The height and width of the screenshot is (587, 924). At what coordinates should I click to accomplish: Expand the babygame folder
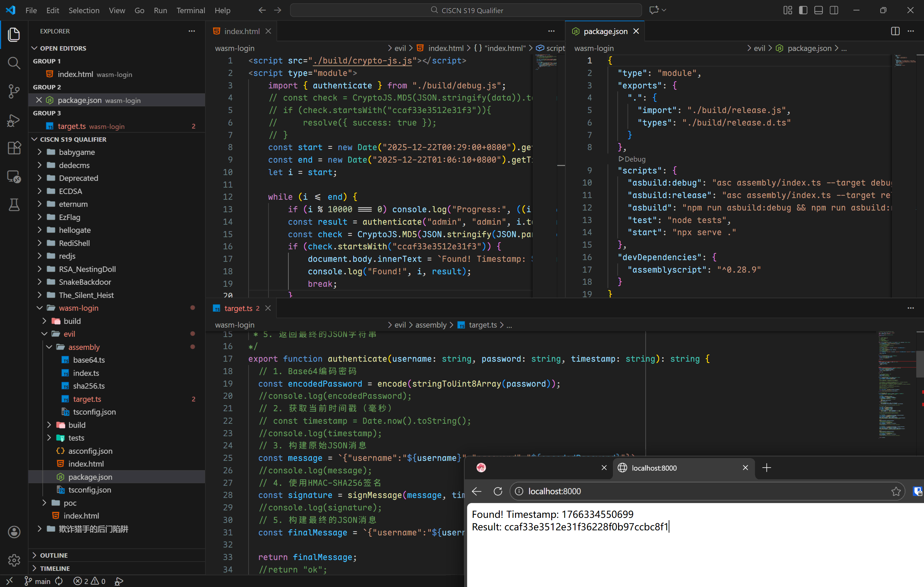click(x=77, y=152)
